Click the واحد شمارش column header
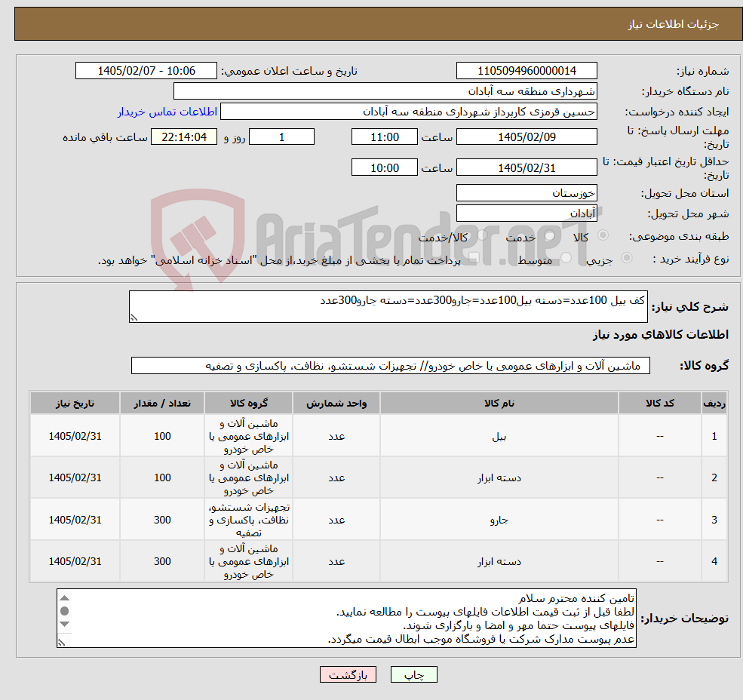743x700 pixels. (x=336, y=403)
